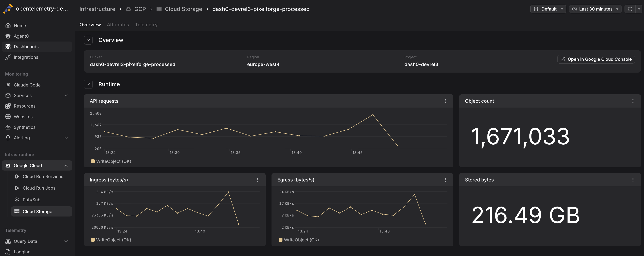This screenshot has height=256, width=644.
Task: Open Egress panel three-dot menu
Action: [x=445, y=180]
